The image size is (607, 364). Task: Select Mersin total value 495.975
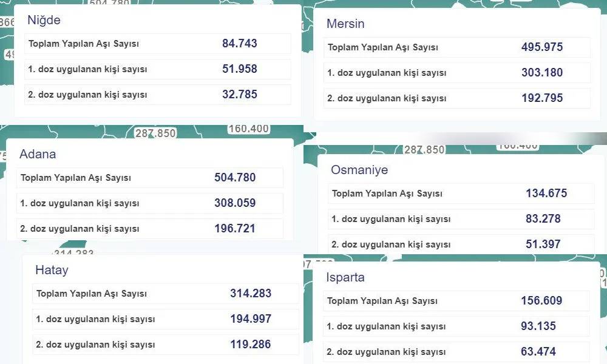(542, 47)
